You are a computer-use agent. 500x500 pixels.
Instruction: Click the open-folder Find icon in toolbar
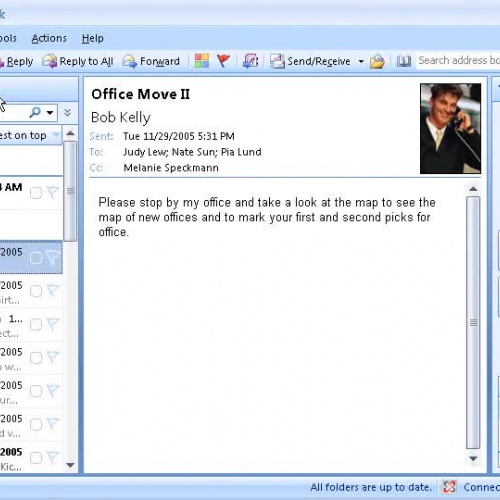[377, 61]
